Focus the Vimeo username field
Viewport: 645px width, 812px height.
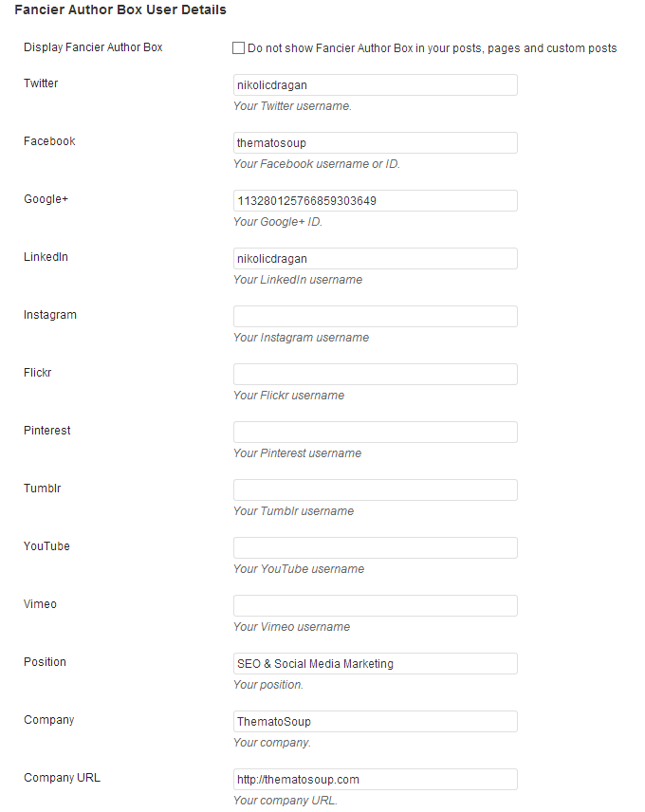pos(375,606)
